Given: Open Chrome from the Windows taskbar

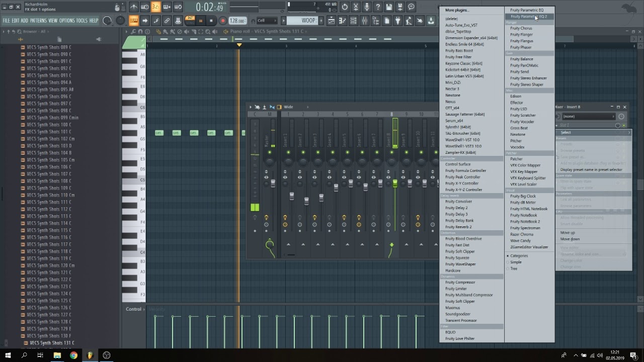Looking at the screenshot, I should coord(73,355).
